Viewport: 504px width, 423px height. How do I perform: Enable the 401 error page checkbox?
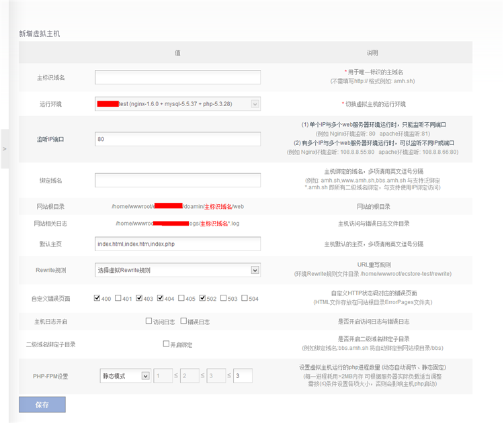118,298
